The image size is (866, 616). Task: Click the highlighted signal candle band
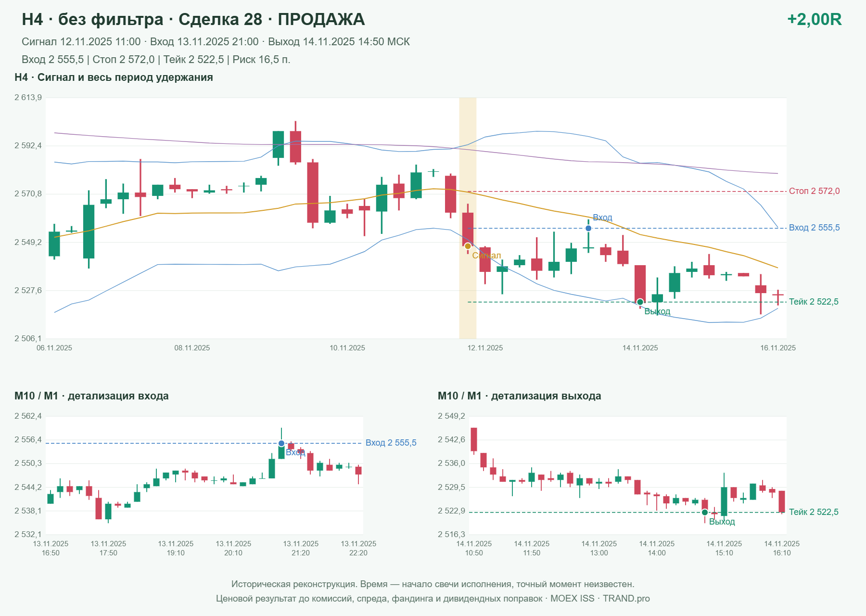[x=468, y=218]
